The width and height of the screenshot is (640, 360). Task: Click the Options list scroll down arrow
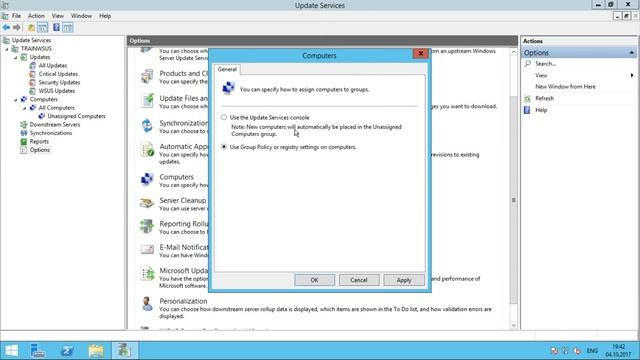pos(513,325)
